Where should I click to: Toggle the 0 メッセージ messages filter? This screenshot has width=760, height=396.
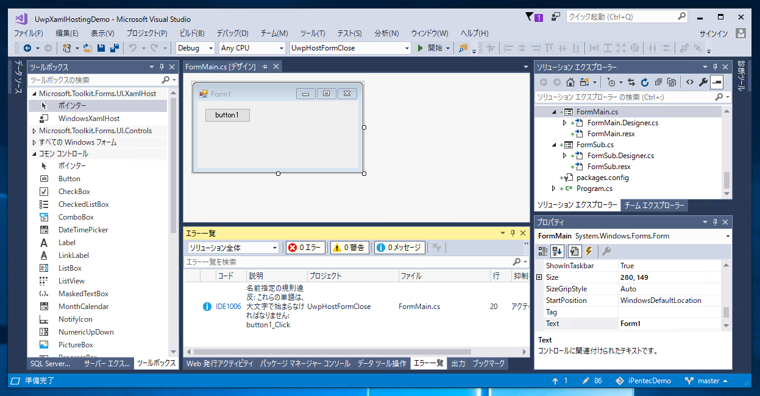coord(399,248)
